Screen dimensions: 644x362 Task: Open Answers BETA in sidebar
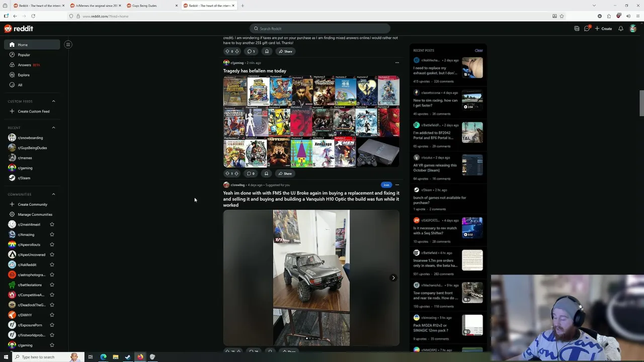tap(32, 65)
